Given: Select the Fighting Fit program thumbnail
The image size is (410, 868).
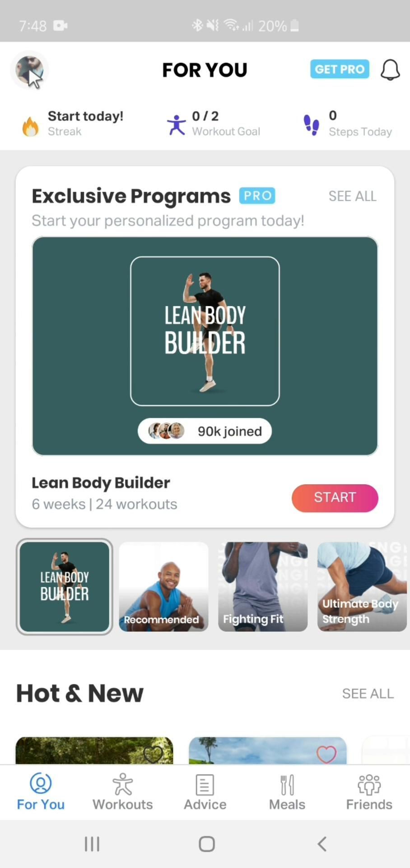Looking at the screenshot, I should pos(263,587).
